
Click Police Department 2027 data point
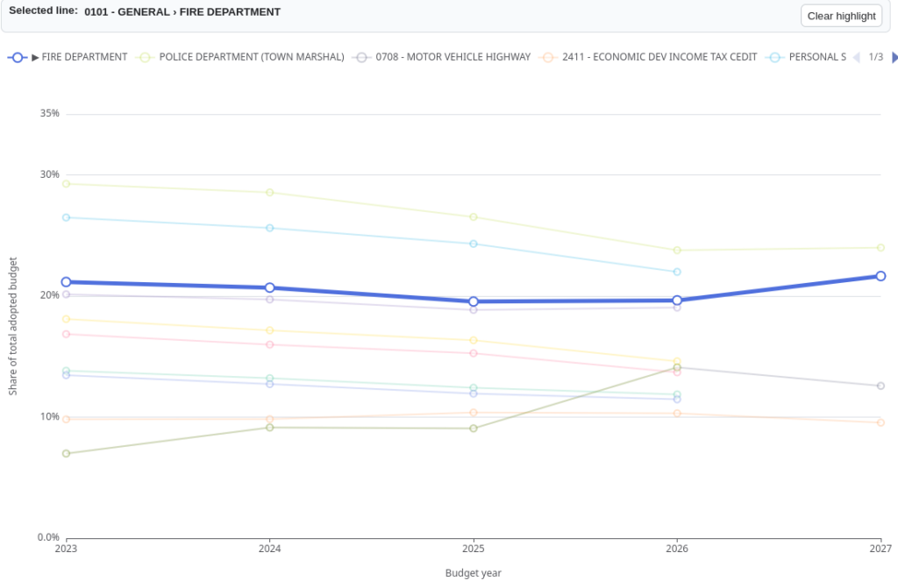pyautogui.click(x=880, y=247)
